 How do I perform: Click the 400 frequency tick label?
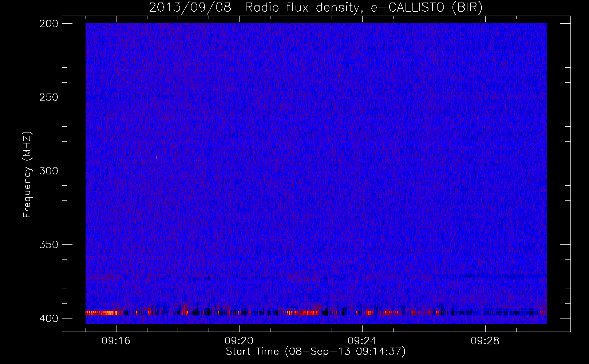pyautogui.click(x=48, y=318)
